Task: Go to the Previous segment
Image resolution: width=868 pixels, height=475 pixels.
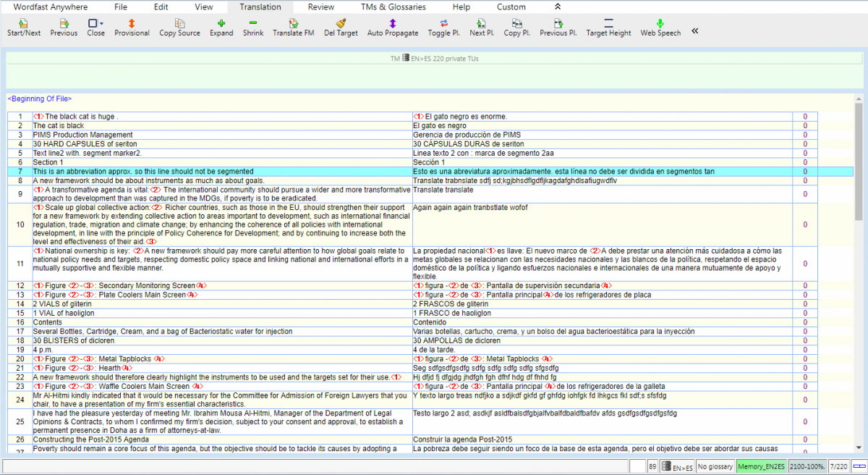Action: click(x=64, y=24)
